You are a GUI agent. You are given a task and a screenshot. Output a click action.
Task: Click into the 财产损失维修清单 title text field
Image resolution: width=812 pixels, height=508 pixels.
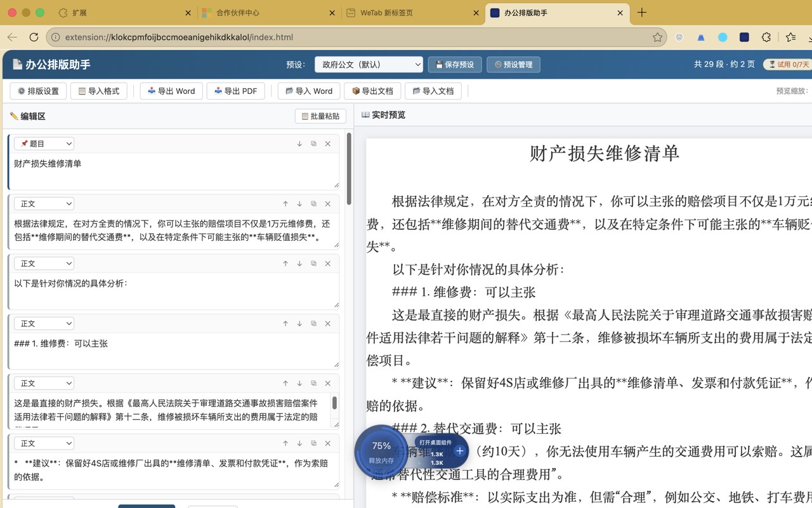(x=173, y=171)
